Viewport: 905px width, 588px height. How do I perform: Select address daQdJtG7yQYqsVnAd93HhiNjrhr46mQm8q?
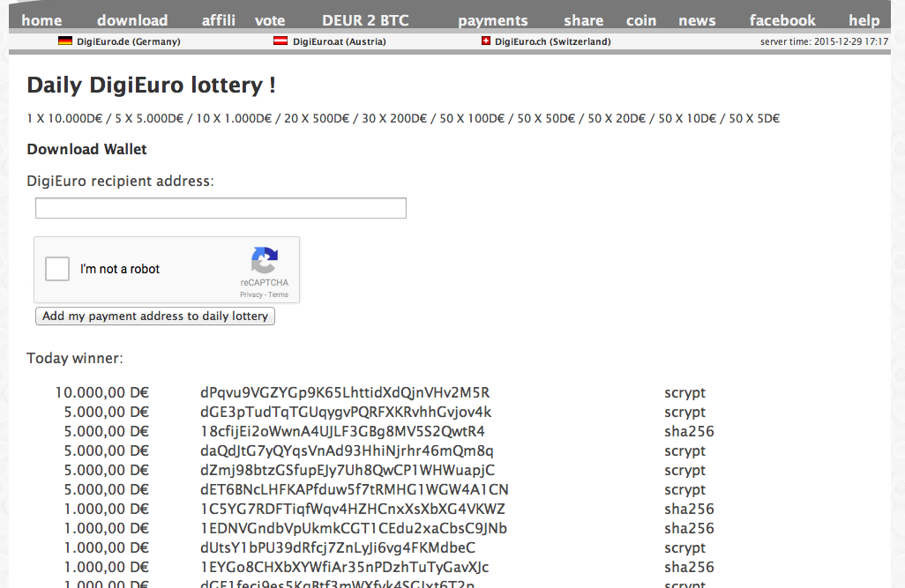point(347,450)
